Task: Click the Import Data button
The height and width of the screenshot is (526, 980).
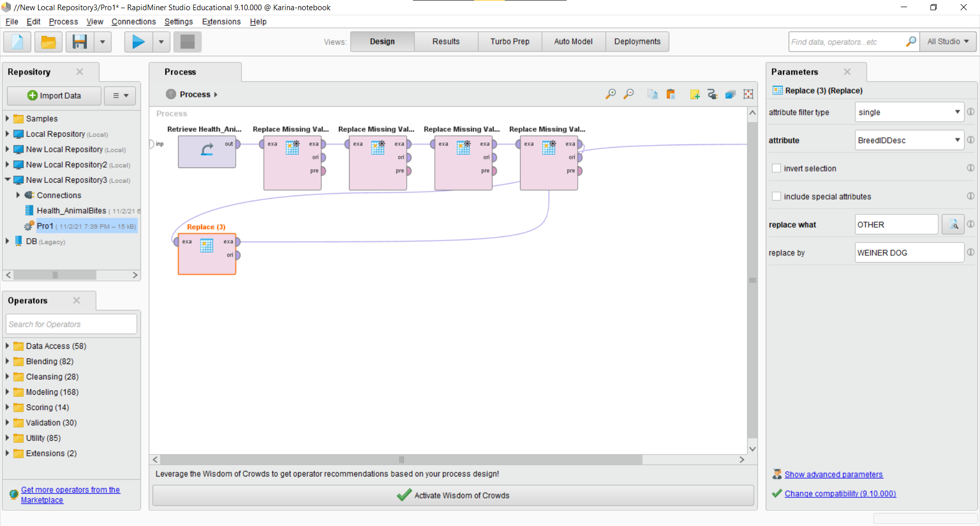Action: (x=54, y=95)
